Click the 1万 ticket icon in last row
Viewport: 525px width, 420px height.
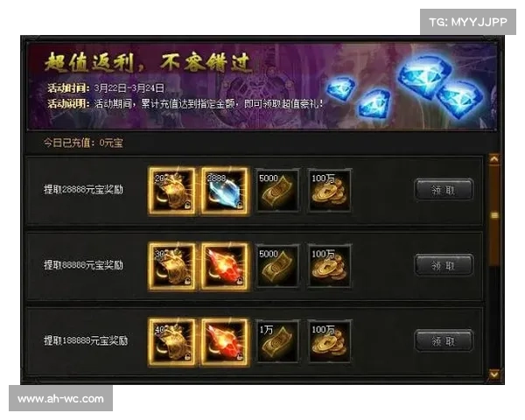click(276, 342)
